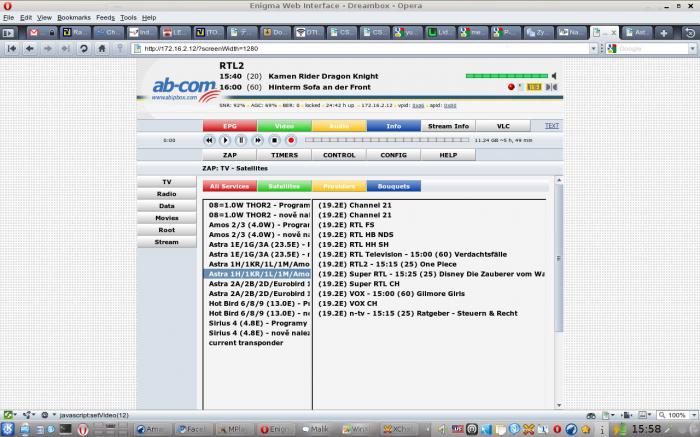
Task: Seek in the recording progress bar
Action: 387,140
